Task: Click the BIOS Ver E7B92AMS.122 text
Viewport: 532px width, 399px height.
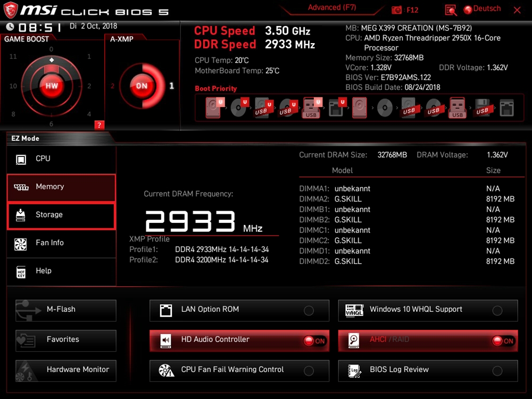Action: point(388,77)
